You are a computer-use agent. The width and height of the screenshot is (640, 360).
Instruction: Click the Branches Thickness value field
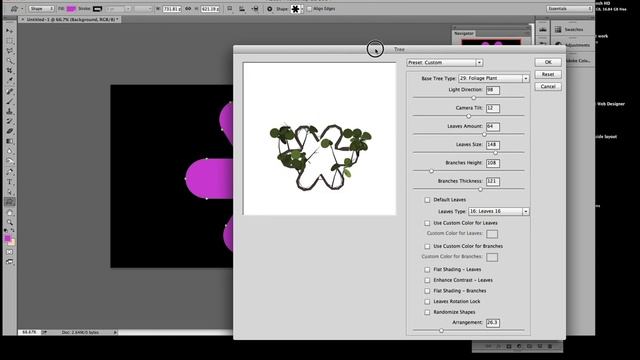pos(493,181)
